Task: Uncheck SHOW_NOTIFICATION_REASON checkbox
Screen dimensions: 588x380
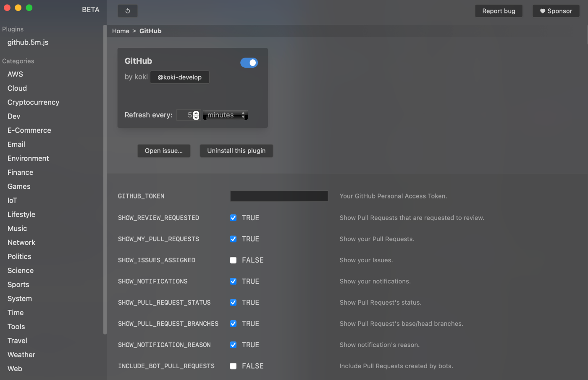Action: click(233, 345)
